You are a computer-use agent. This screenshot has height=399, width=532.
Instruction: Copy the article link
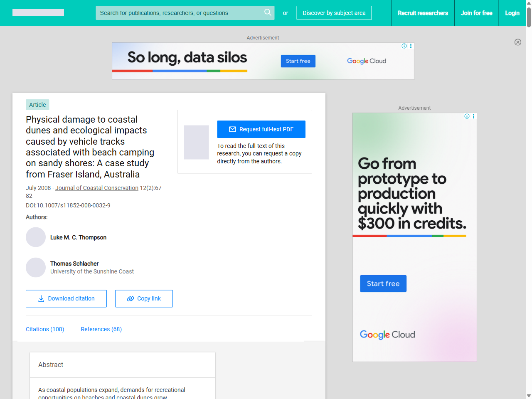(144, 298)
